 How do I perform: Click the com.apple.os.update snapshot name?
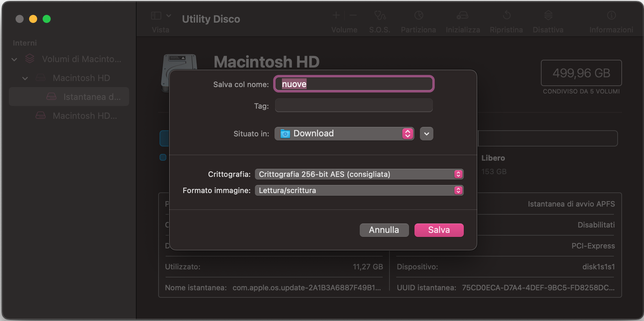tap(307, 288)
